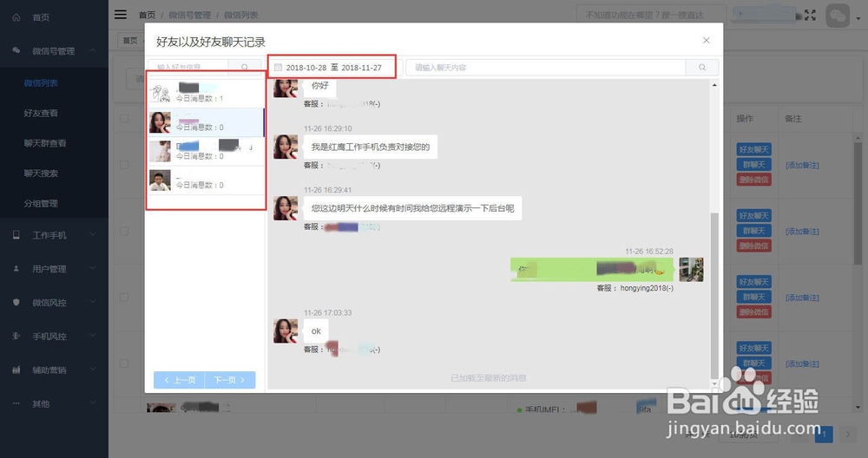
Task: Open 微信列表 submenu item
Action: 41,83
